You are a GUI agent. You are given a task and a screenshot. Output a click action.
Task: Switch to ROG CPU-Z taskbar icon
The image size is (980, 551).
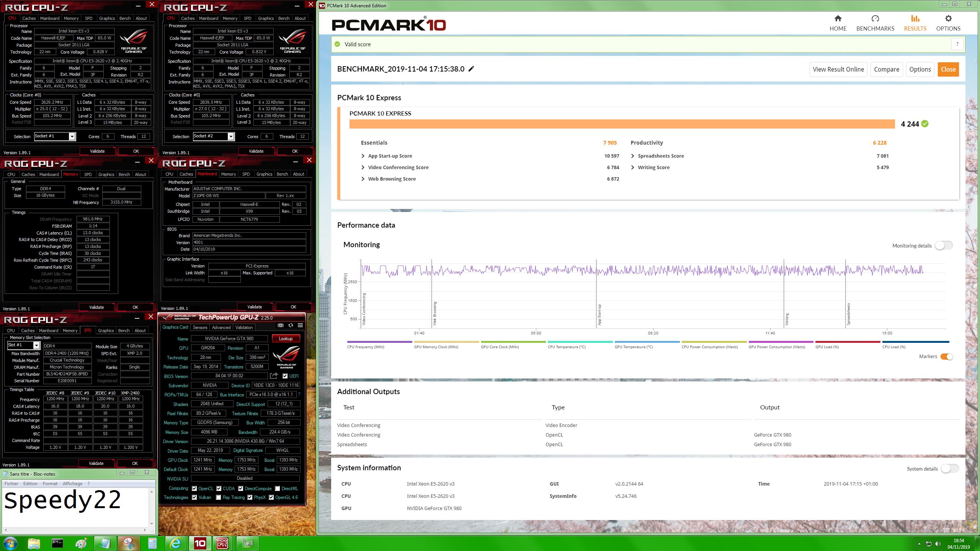point(223,543)
